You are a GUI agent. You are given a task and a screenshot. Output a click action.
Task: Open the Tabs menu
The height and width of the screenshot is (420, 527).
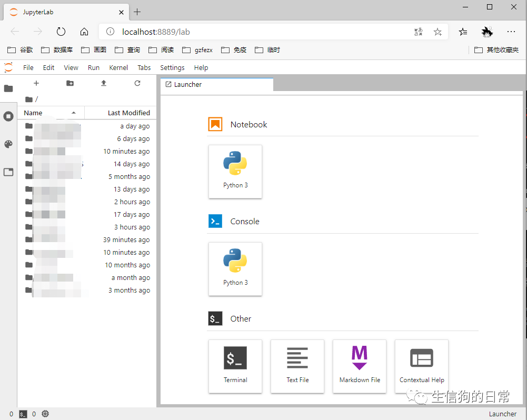pos(144,67)
